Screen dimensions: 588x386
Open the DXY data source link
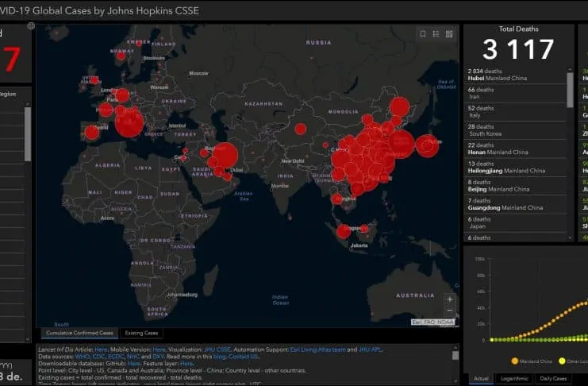pyautogui.click(x=158, y=357)
